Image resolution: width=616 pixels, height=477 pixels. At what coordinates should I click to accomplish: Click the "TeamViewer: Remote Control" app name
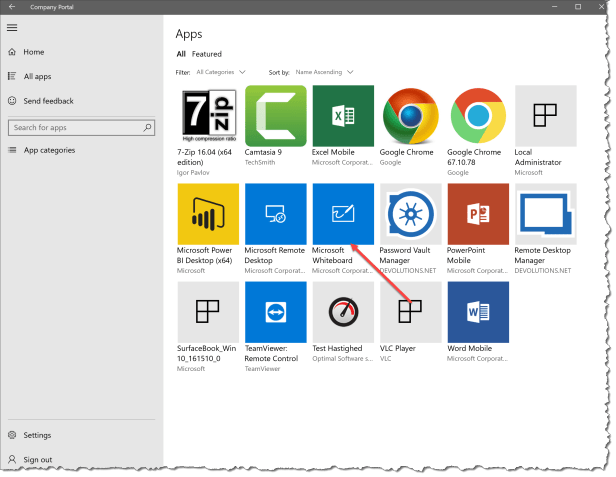(x=271, y=354)
